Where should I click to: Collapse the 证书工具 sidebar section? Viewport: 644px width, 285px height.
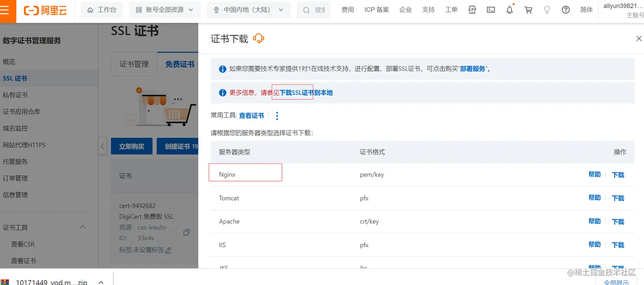point(83,227)
